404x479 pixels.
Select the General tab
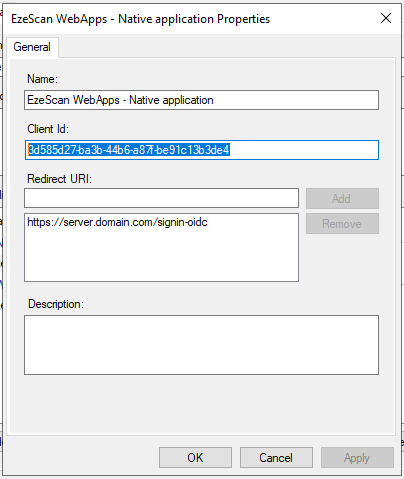click(x=32, y=47)
